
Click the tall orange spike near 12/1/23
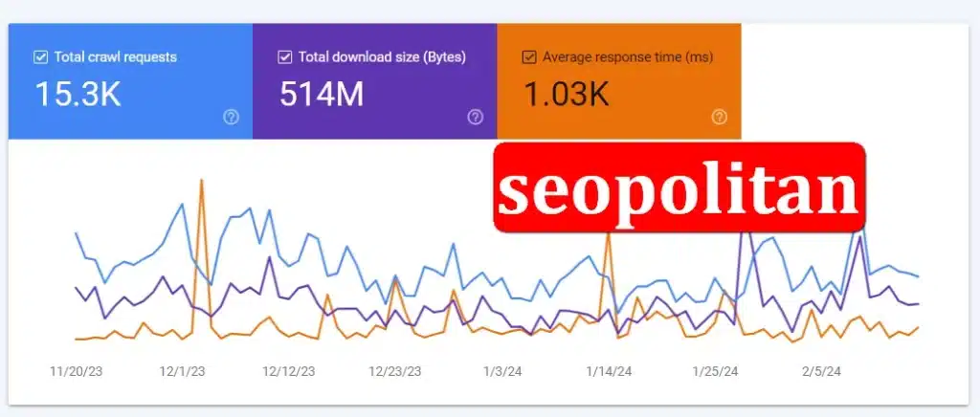201,184
